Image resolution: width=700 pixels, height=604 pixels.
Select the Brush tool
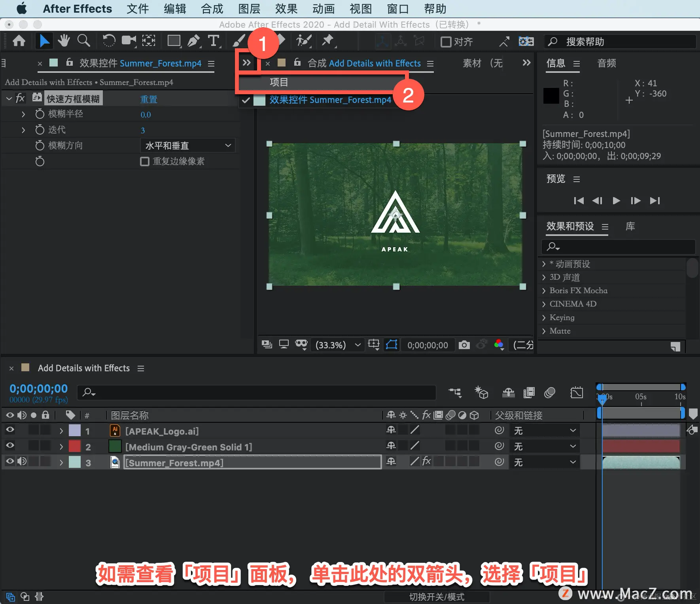pyautogui.click(x=238, y=41)
